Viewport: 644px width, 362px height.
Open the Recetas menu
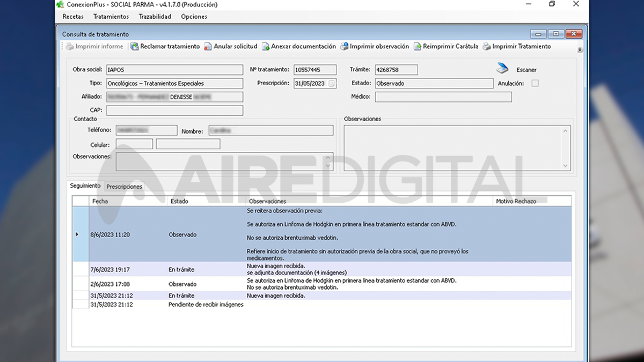tap(73, 17)
